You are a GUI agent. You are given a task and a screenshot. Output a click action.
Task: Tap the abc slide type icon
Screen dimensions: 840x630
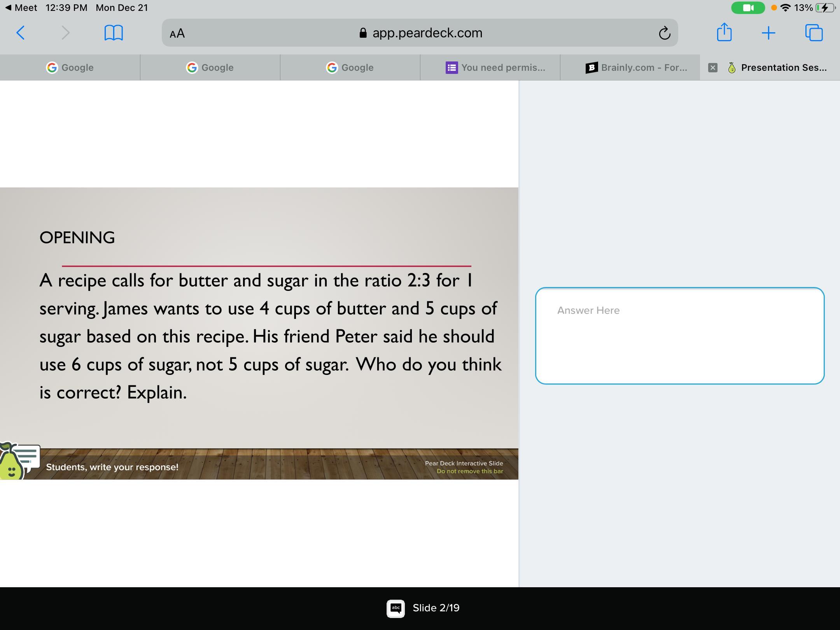click(x=395, y=608)
